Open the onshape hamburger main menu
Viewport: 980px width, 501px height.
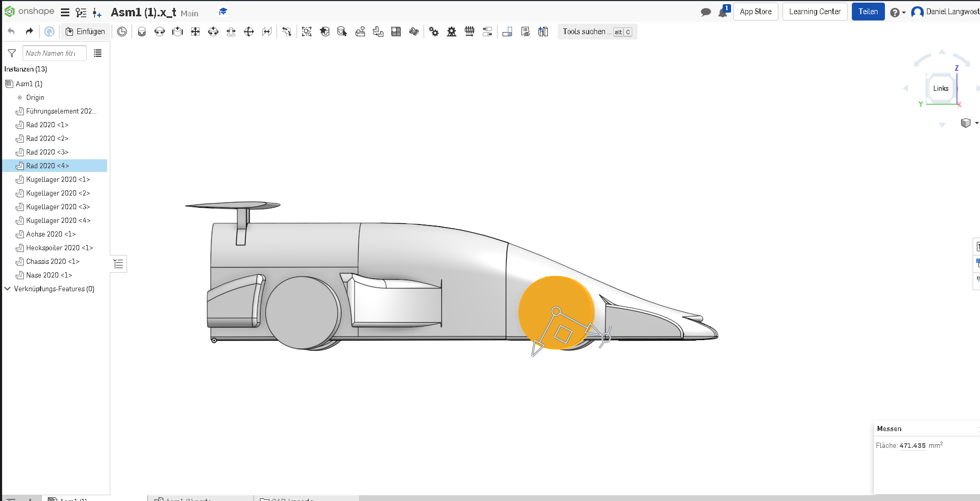click(x=65, y=12)
